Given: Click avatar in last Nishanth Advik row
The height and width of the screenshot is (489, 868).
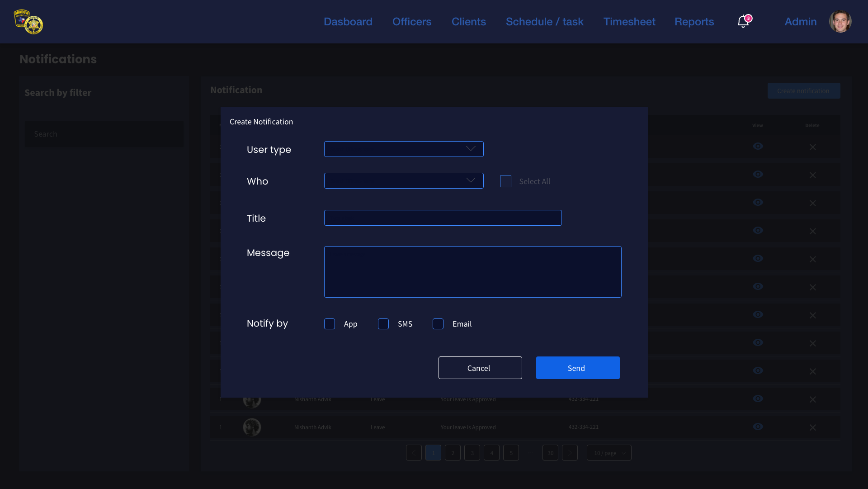Looking at the screenshot, I should click(x=252, y=427).
